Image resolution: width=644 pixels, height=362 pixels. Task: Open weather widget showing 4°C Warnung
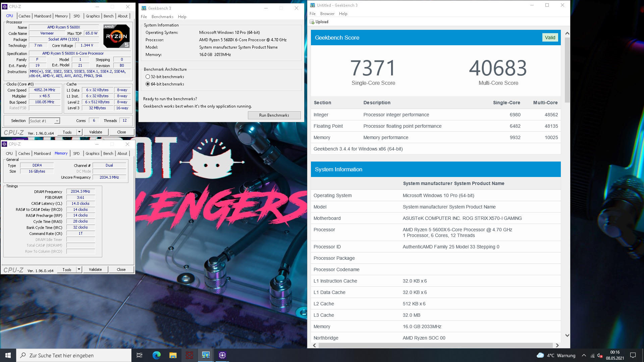[x=556, y=355]
